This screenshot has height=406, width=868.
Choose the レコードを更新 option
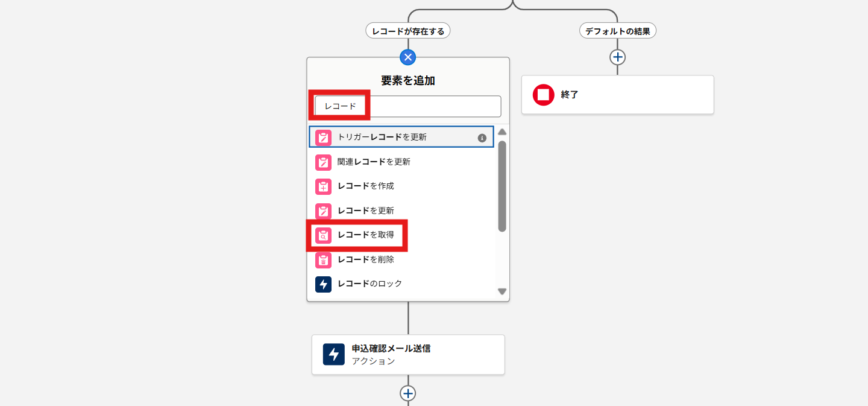(x=366, y=211)
